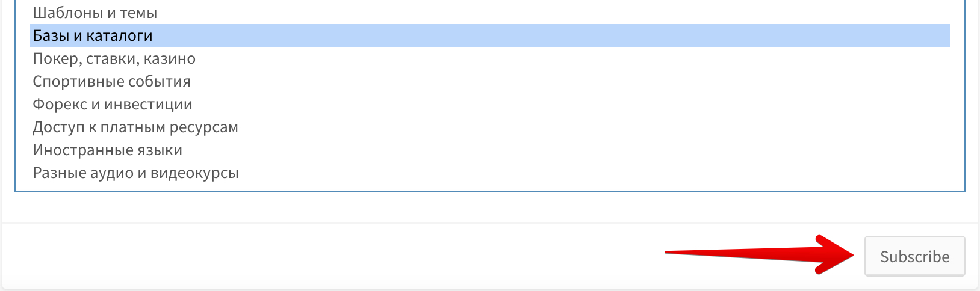
Task: Choose the "Спортивные события" list option
Action: coord(111,81)
